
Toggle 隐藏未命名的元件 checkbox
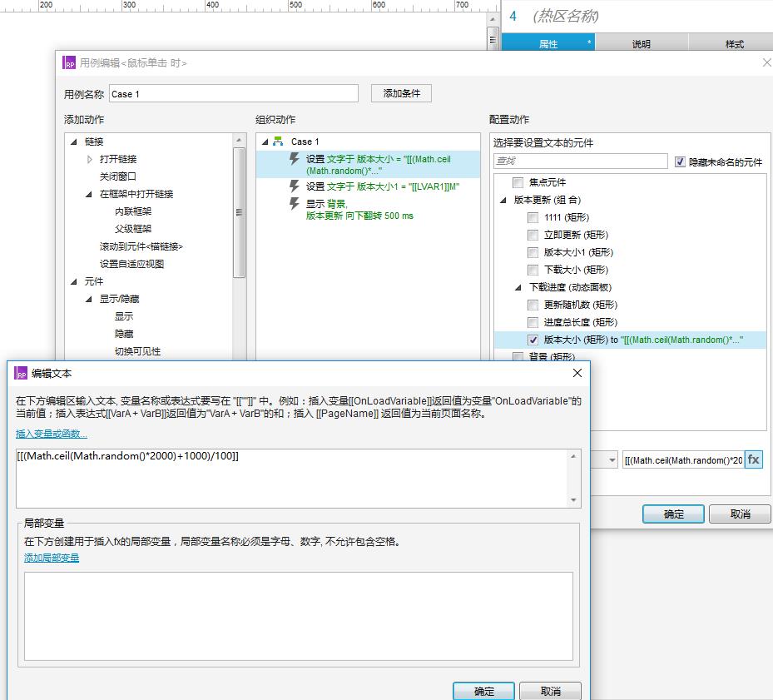point(680,161)
